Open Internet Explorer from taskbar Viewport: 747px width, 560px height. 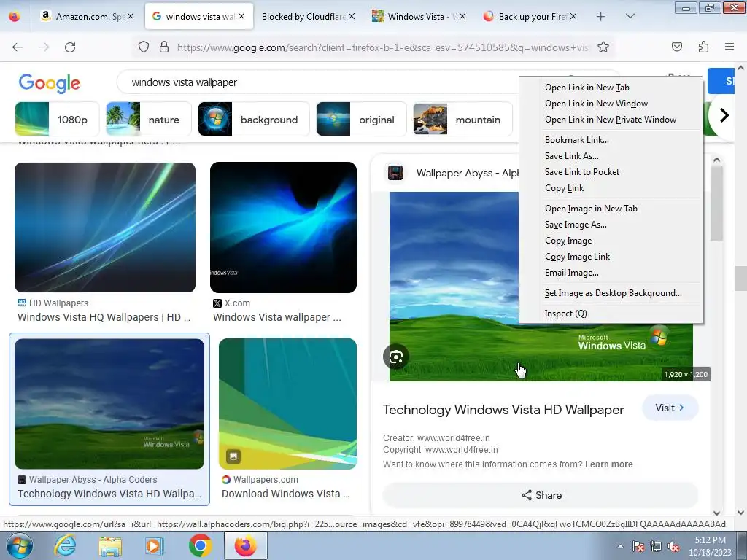(x=65, y=545)
